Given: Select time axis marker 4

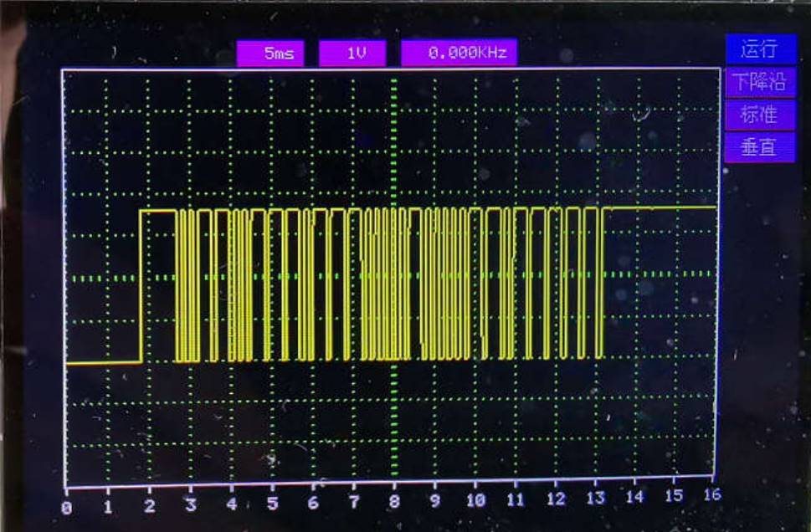Looking at the screenshot, I should (231, 504).
